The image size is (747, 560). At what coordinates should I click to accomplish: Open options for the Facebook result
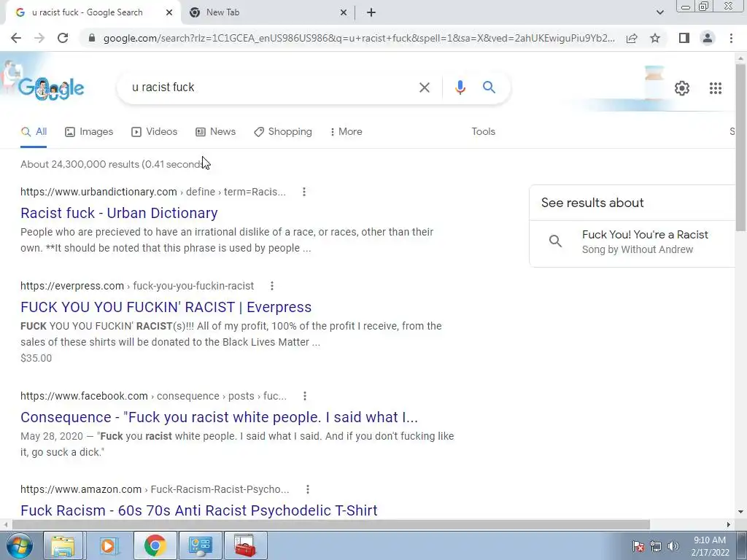pyautogui.click(x=305, y=396)
